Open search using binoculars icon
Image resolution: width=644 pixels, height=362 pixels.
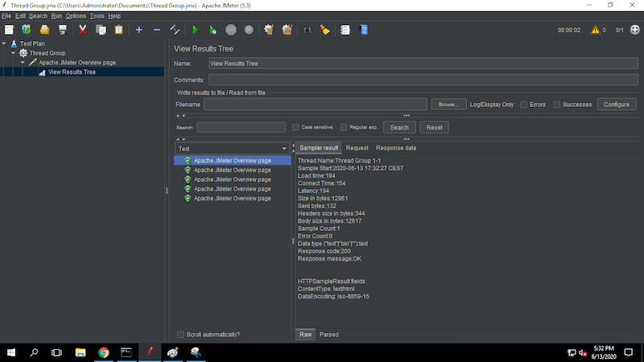(x=307, y=30)
